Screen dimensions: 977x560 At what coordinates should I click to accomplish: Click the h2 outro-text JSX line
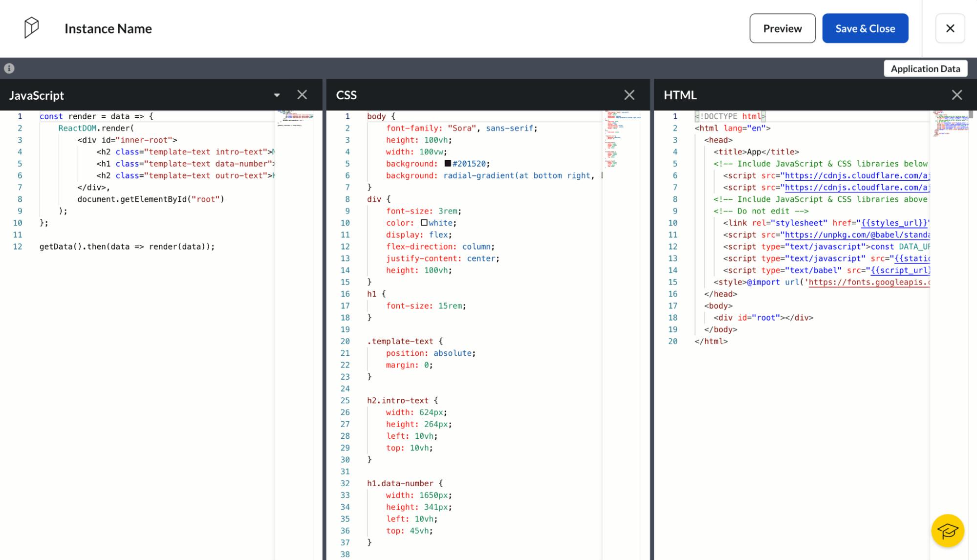[186, 176]
